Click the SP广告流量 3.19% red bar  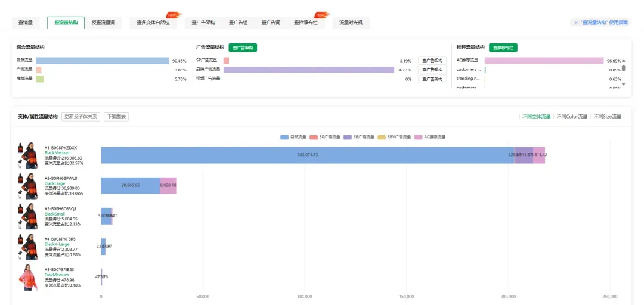tap(227, 61)
